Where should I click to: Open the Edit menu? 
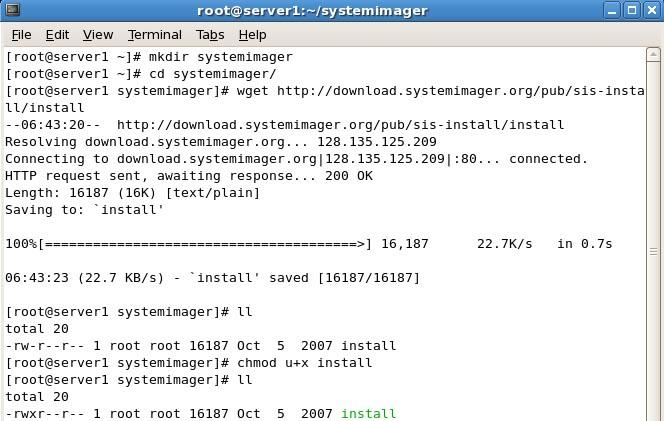coord(57,35)
